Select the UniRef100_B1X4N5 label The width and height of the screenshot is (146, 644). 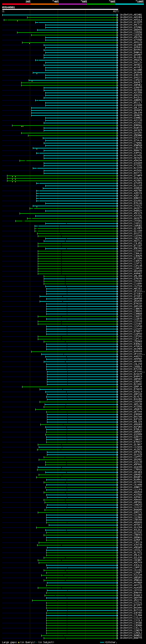[x=131, y=70]
